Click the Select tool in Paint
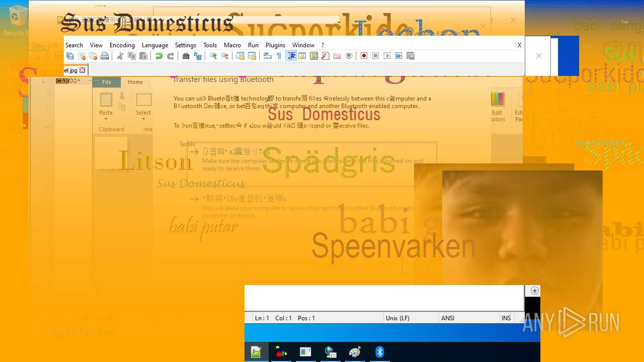The width and height of the screenshot is (644, 362). click(x=143, y=104)
